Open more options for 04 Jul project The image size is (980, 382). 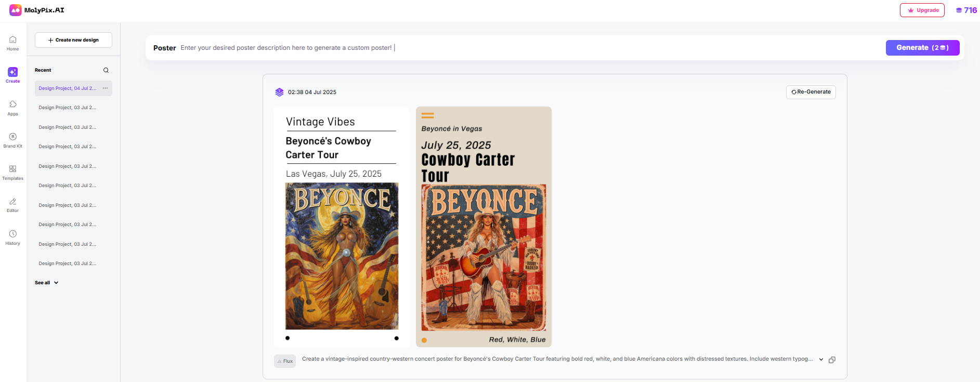[105, 88]
